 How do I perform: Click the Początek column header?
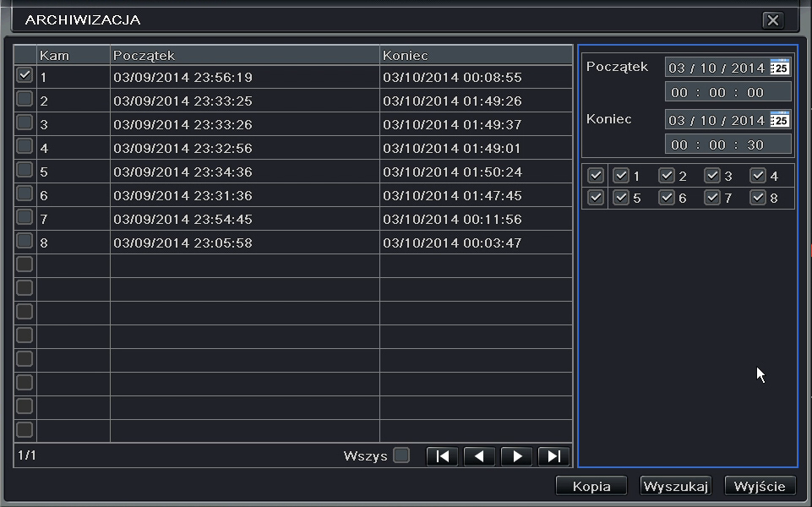coord(245,55)
